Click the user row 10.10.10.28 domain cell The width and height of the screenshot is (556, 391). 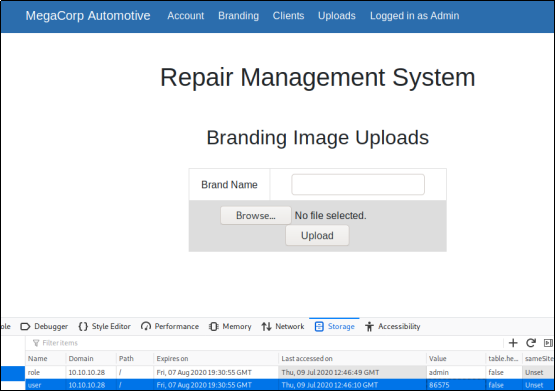pos(91,385)
